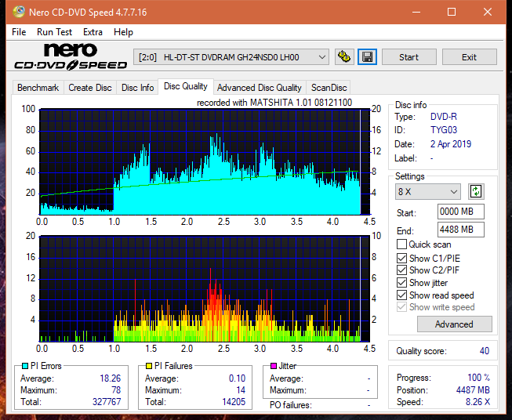Click the Nero app icon in title bar

(x=19, y=12)
